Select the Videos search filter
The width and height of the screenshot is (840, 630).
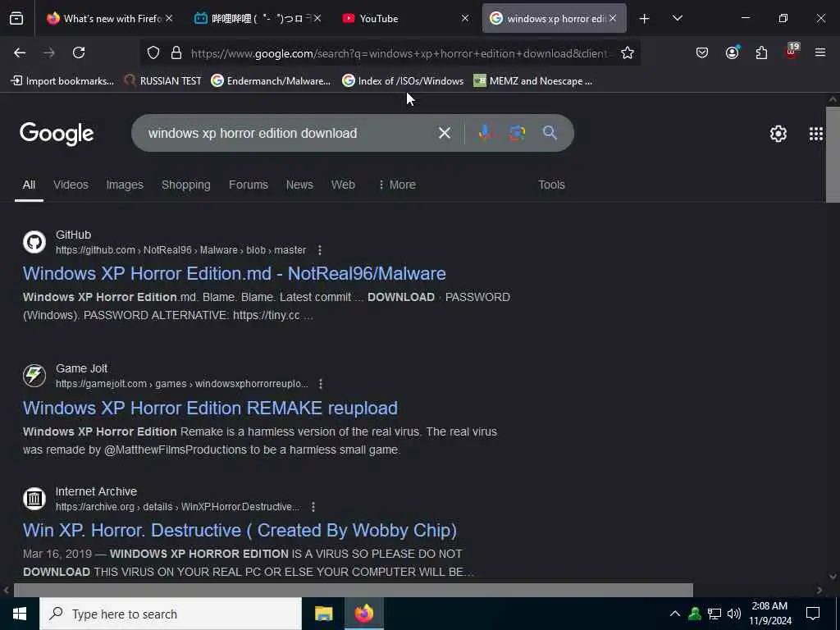[x=71, y=185]
